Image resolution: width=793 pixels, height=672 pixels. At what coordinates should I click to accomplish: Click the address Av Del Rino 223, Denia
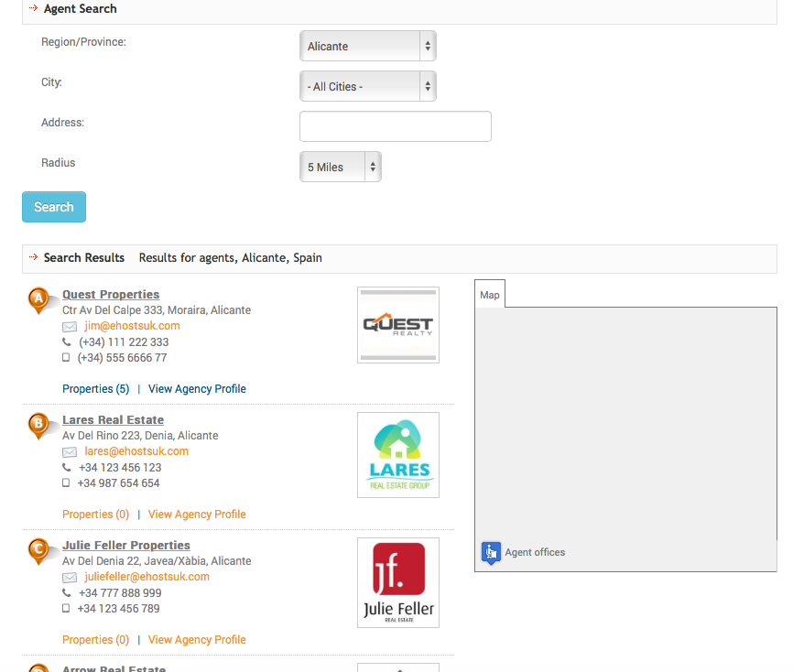(x=140, y=436)
